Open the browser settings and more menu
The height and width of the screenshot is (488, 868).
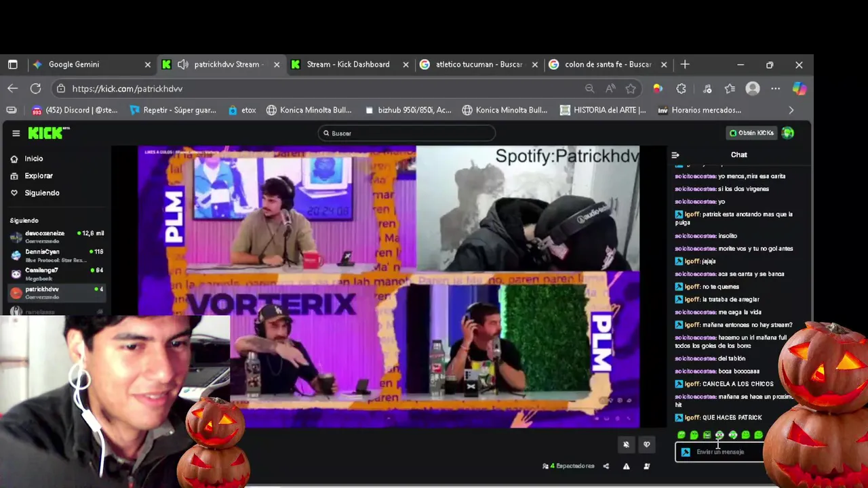(776, 88)
